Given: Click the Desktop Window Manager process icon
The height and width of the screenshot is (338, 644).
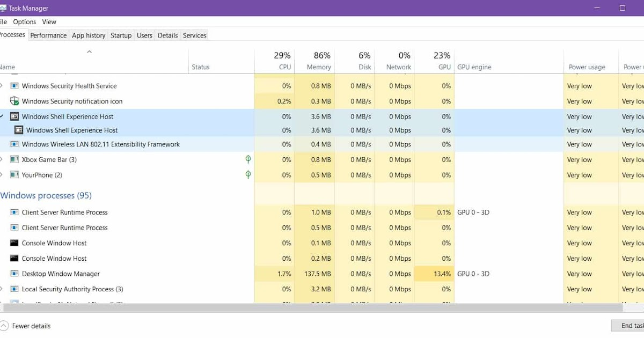Looking at the screenshot, I should coord(14,274).
